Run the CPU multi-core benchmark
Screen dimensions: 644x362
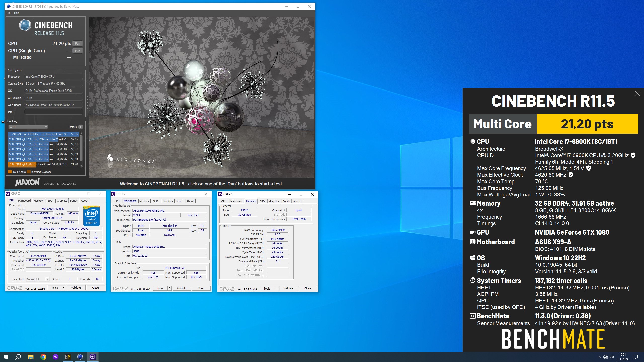point(78,44)
